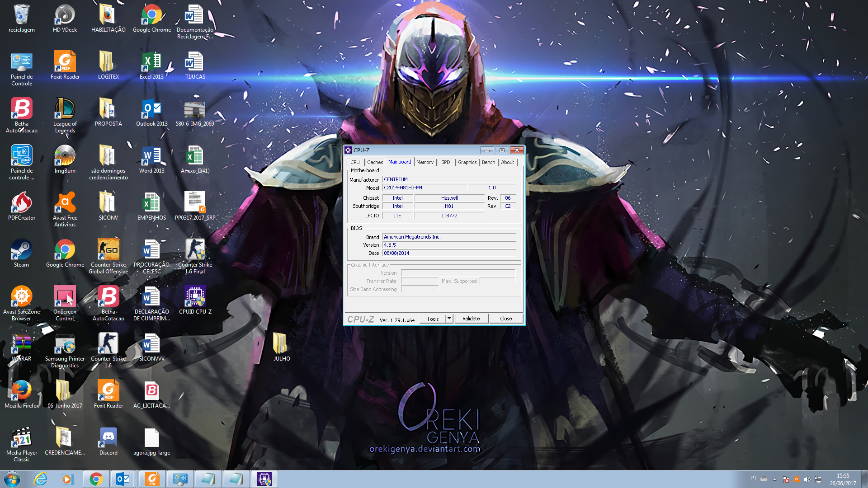Open the CPUID CPU-Z desktop shortcut
This screenshot has width=868, height=488.
click(x=195, y=299)
